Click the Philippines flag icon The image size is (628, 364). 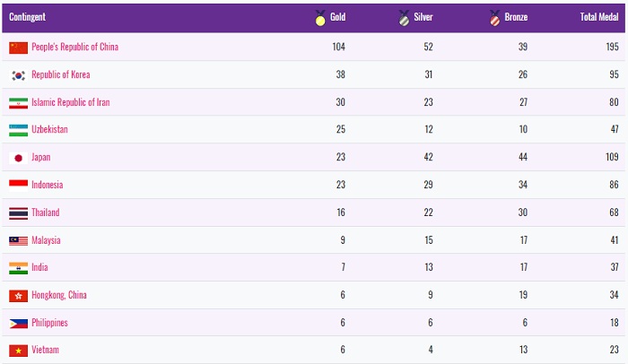[18, 323]
